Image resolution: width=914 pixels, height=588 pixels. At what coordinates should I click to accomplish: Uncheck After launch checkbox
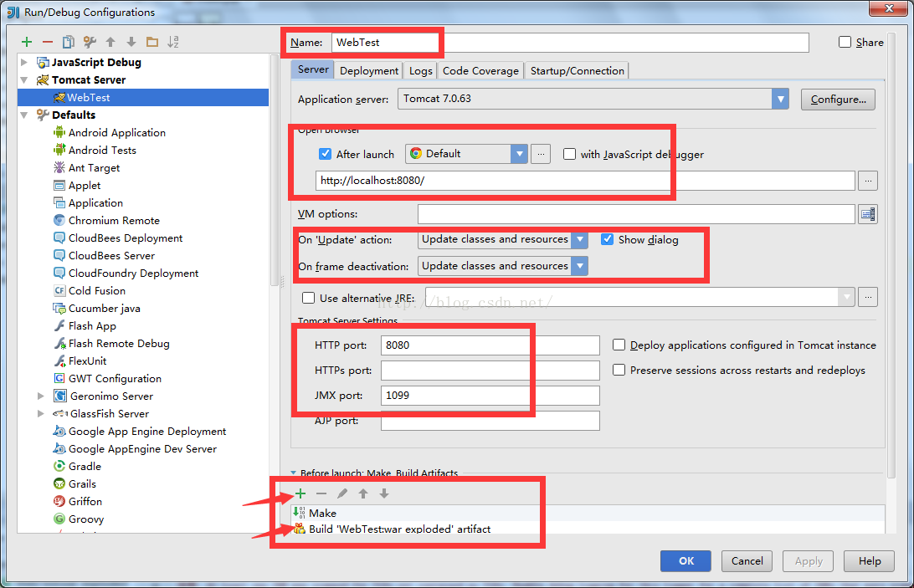click(x=326, y=154)
